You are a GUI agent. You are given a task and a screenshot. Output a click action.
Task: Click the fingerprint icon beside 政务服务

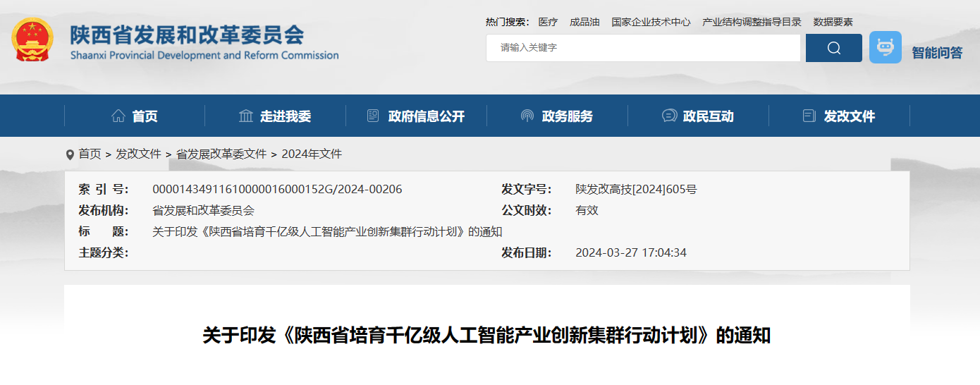pyautogui.click(x=527, y=116)
